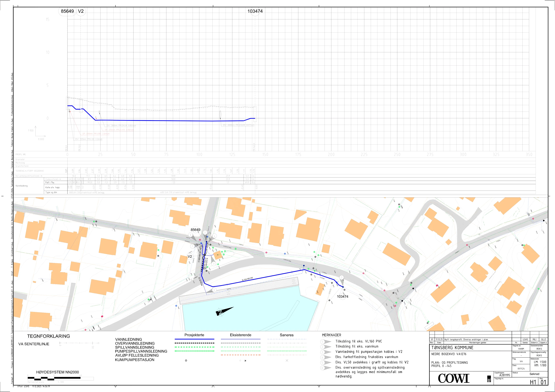Click the Søknad status field in the title block
The image size is (555, 392).
534,374
